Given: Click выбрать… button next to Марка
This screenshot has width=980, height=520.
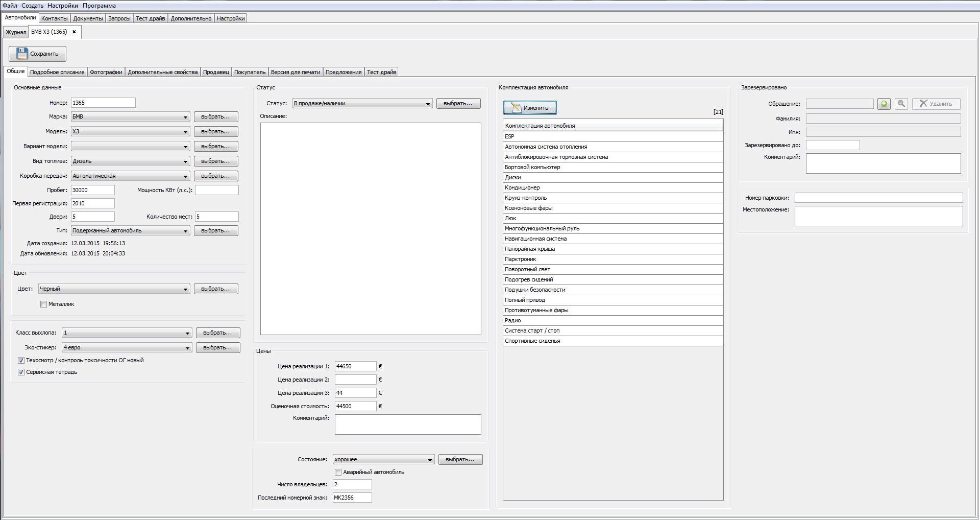Looking at the screenshot, I should click(x=216, y=117).
